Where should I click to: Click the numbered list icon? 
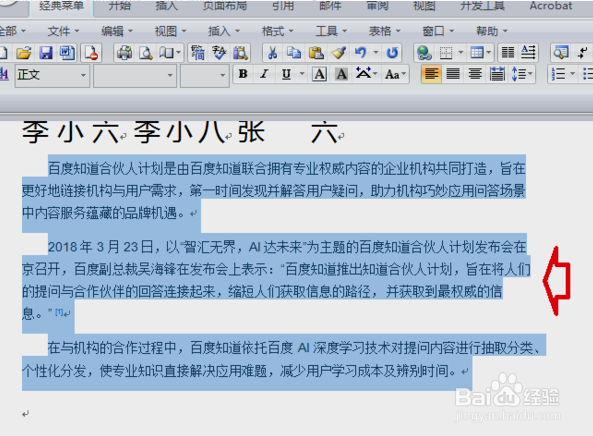(558, 74)
